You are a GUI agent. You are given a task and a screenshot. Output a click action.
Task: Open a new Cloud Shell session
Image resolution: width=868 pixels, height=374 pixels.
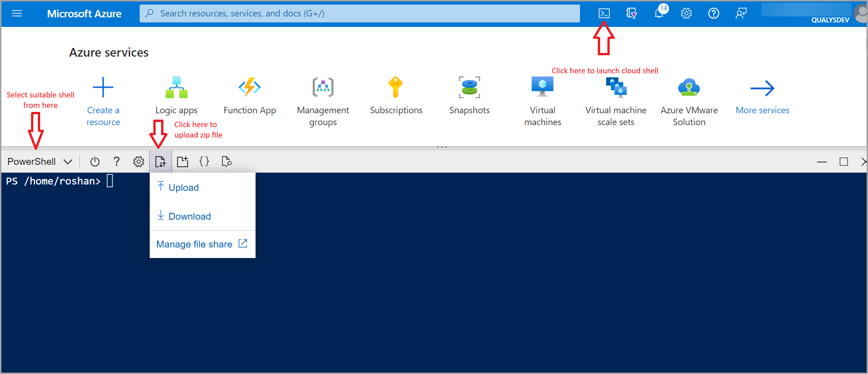pyautogui.click(x=183, y=162)
